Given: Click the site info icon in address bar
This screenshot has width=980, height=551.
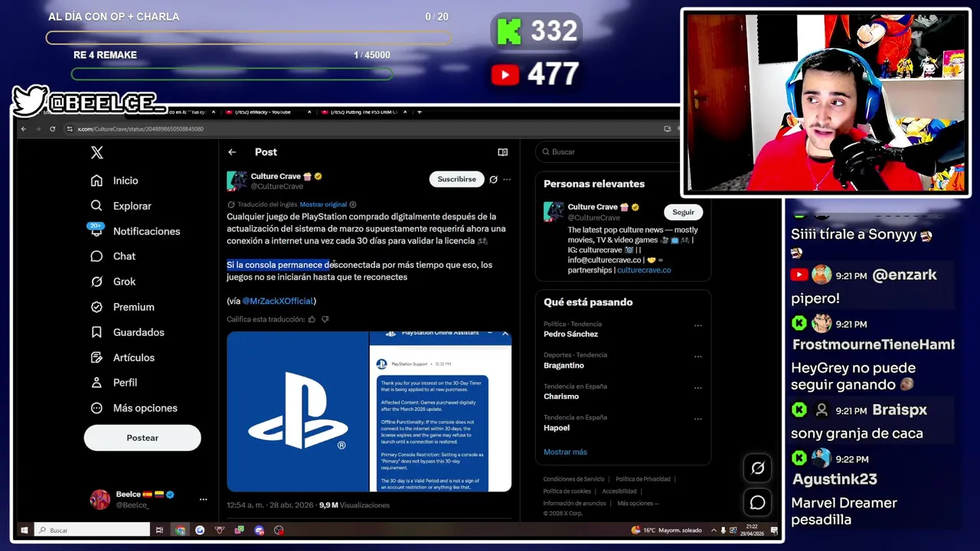Looking at the screenshot, I should click(70, 129).
